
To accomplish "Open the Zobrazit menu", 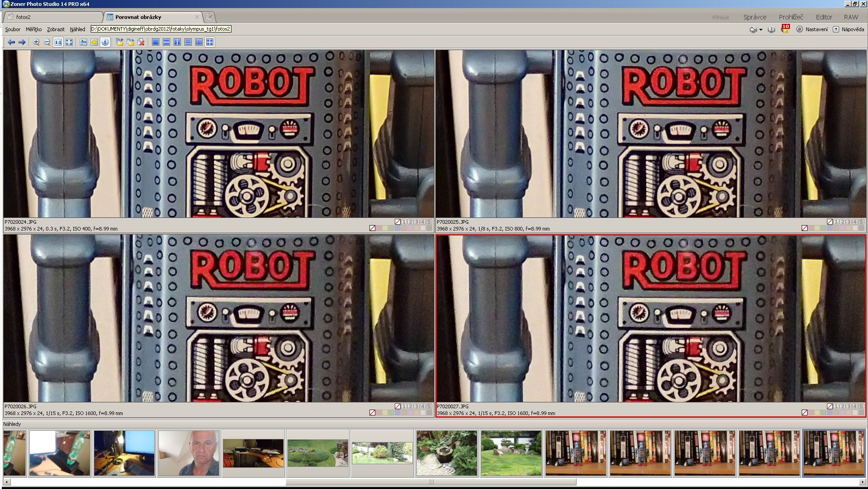I will pos(55,29).
